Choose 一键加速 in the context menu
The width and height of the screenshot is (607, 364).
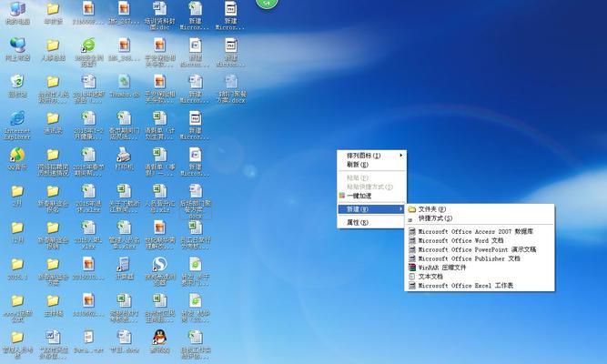click(x=371, y=196)
